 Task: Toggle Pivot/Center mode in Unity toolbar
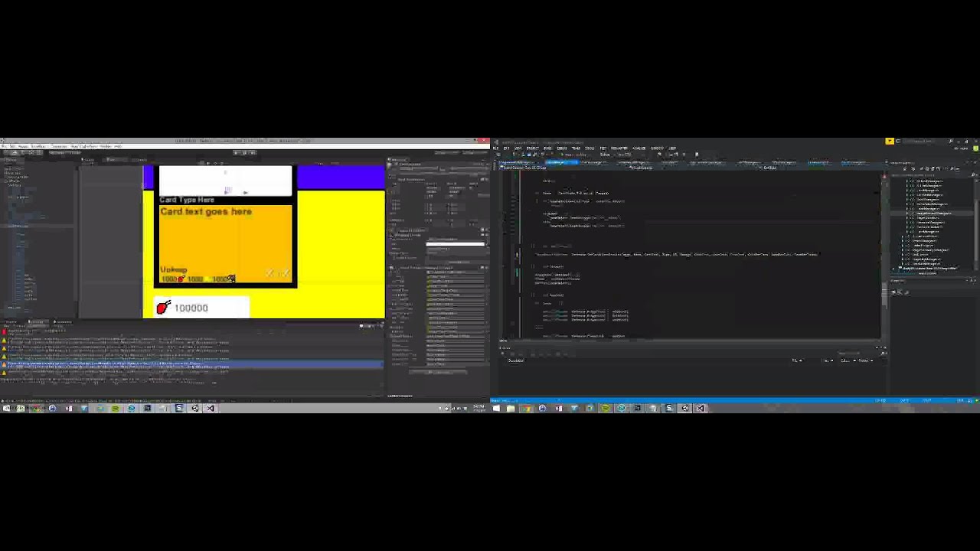[x=57, y=152]
